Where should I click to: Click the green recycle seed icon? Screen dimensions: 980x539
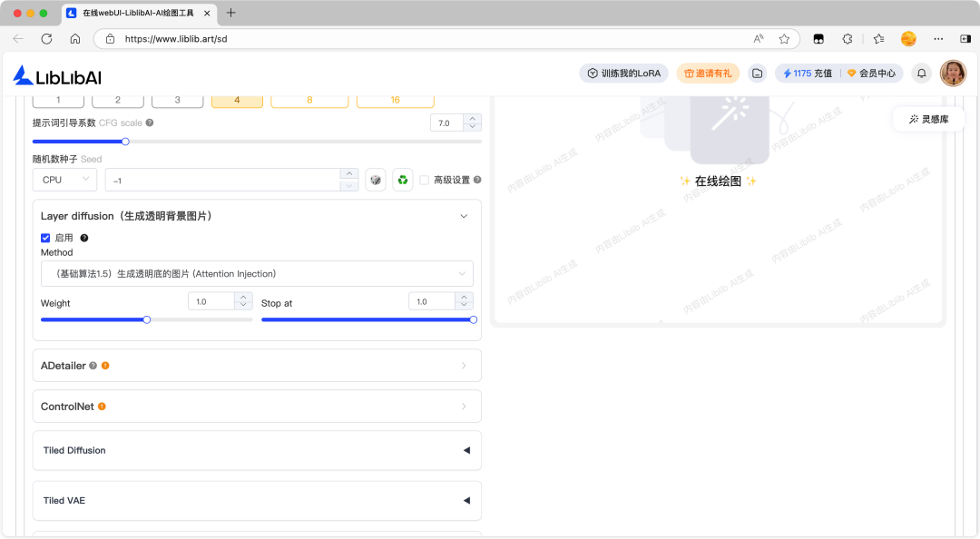(403, 180)
